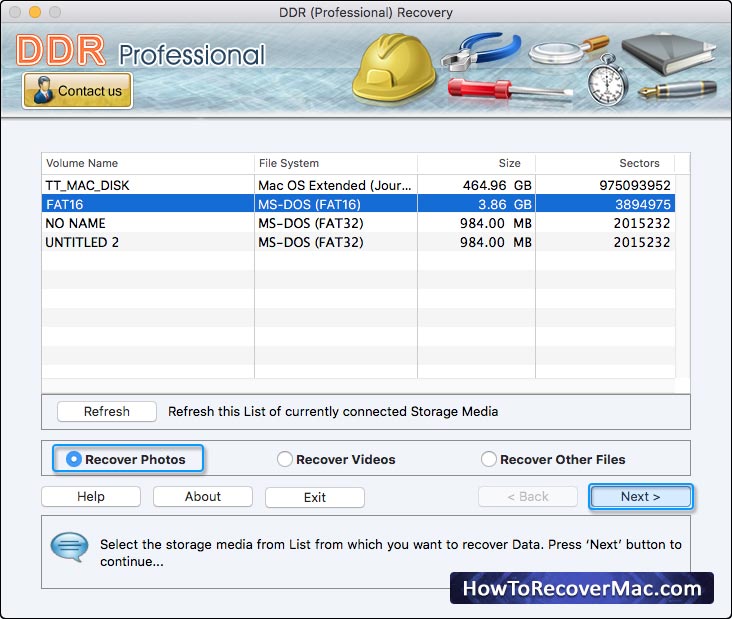Click the window's yellow minimize button
732x619 pixels.
pos(35,12)
